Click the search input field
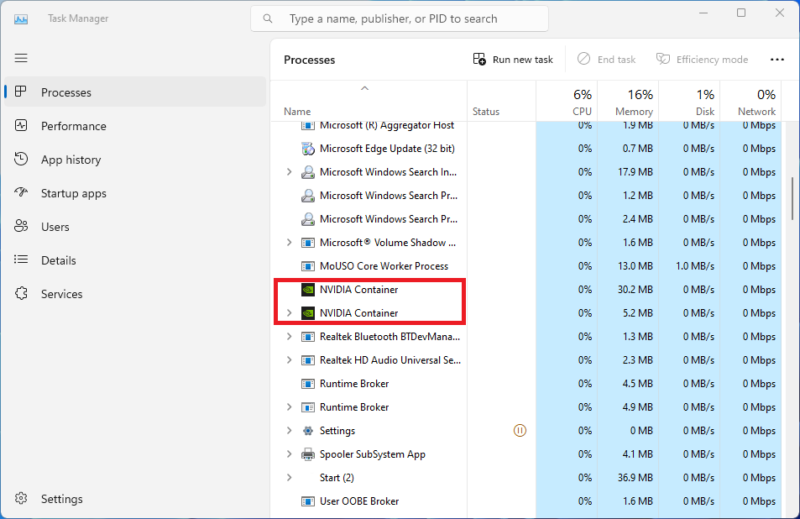Viewport: 800px width, 519px height. pos(399,19)
